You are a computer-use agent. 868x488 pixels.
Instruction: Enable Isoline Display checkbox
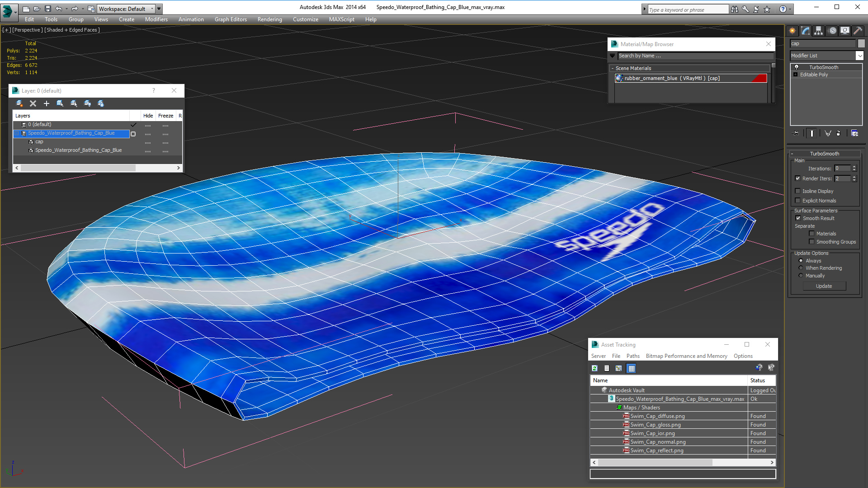[x=798, y=191]
